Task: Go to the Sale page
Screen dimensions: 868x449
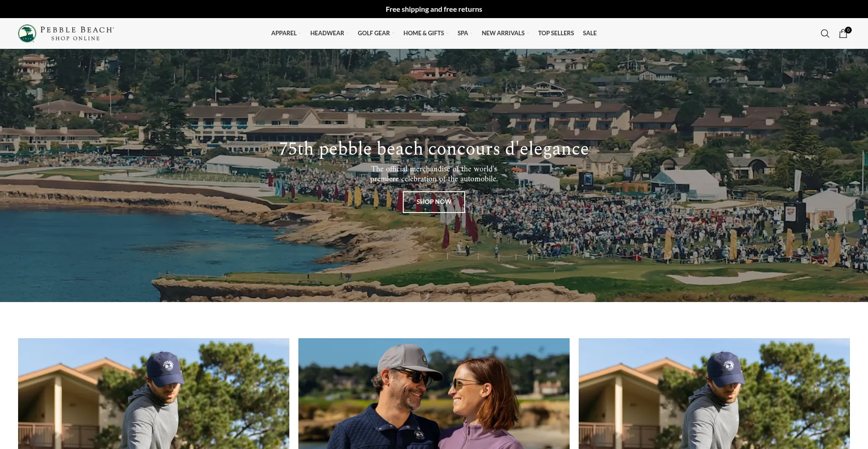Action: [x=590, y=33]
